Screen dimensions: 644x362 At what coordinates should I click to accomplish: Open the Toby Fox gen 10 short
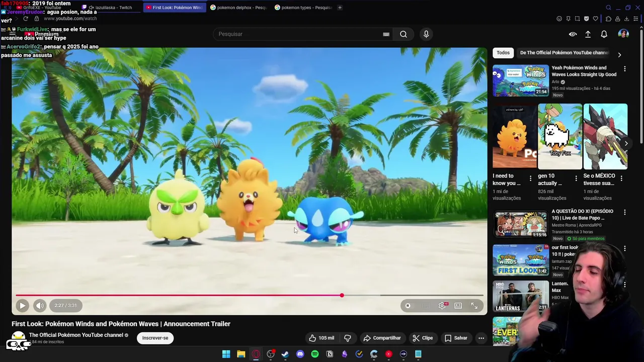tap(560, 136)
